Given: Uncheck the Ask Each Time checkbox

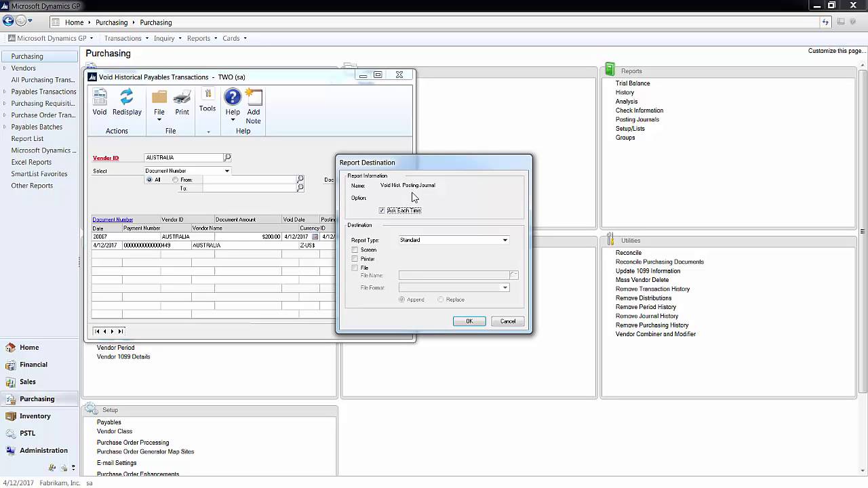Looking at the screenshot, I should (382, 211).
